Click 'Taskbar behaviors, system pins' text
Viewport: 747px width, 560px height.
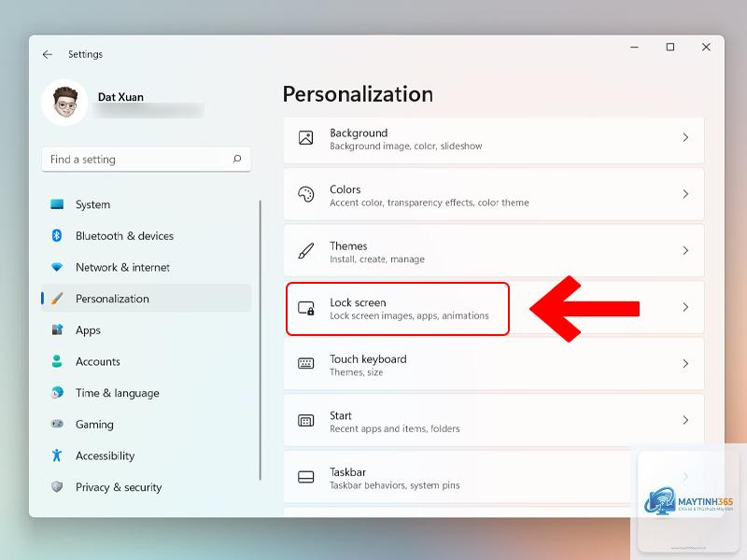pos(394,485)
